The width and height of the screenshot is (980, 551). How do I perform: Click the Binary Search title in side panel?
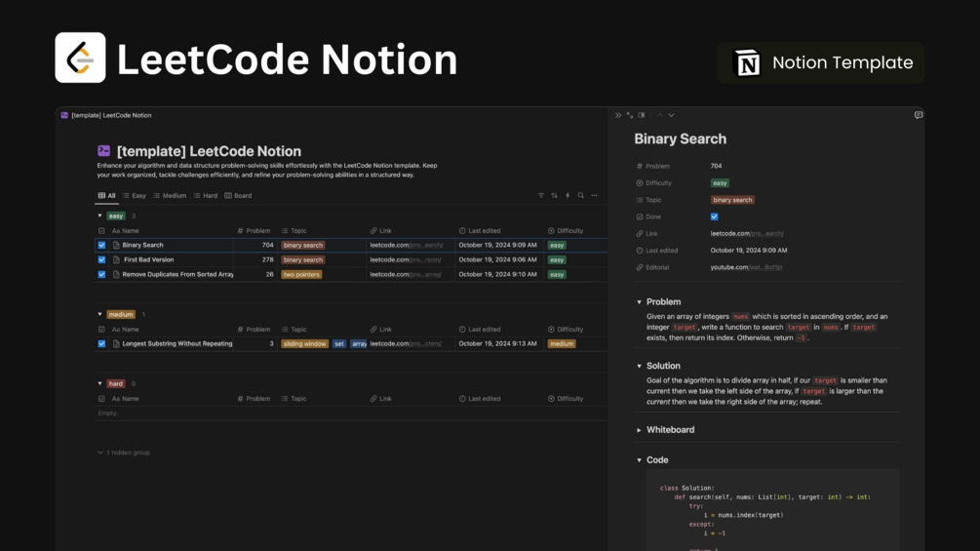[x=680, y=138]
